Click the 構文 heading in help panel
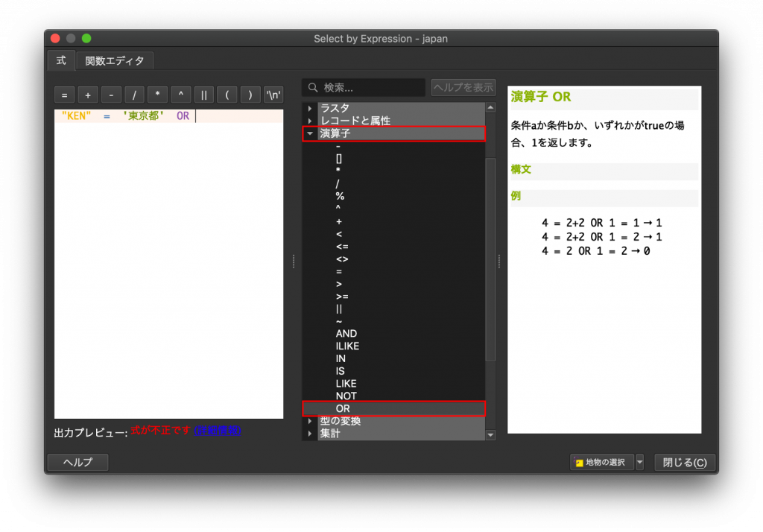Viewport: 763px width, 532px height. 521,169
